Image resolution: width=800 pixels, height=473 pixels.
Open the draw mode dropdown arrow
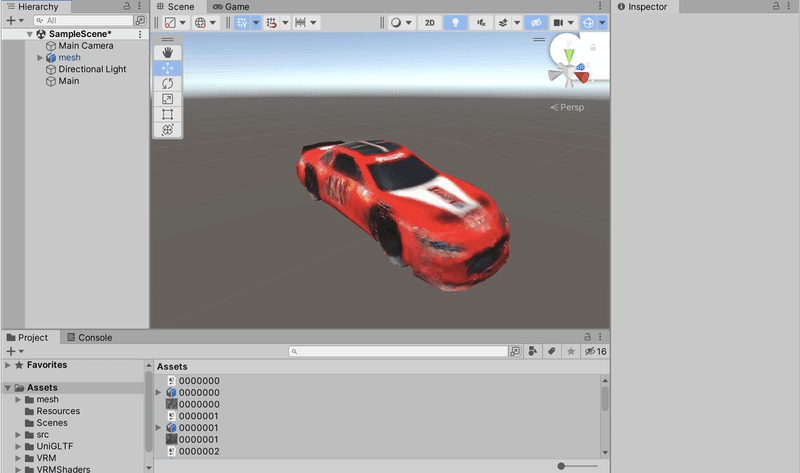(x=408, y=22)
